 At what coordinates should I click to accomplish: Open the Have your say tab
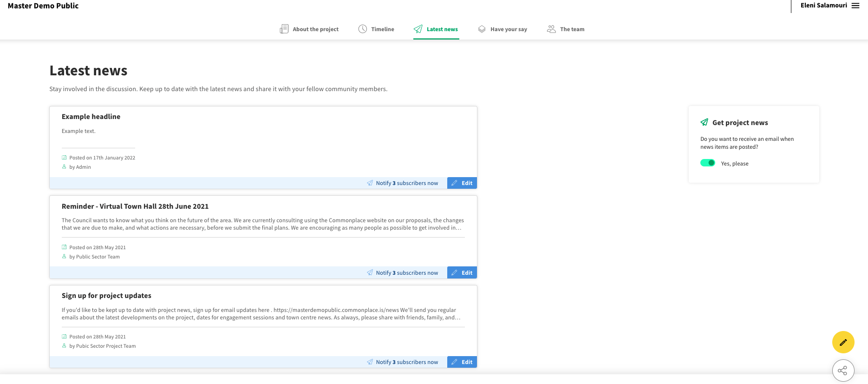pyautogui.click(x=509, y=29)
